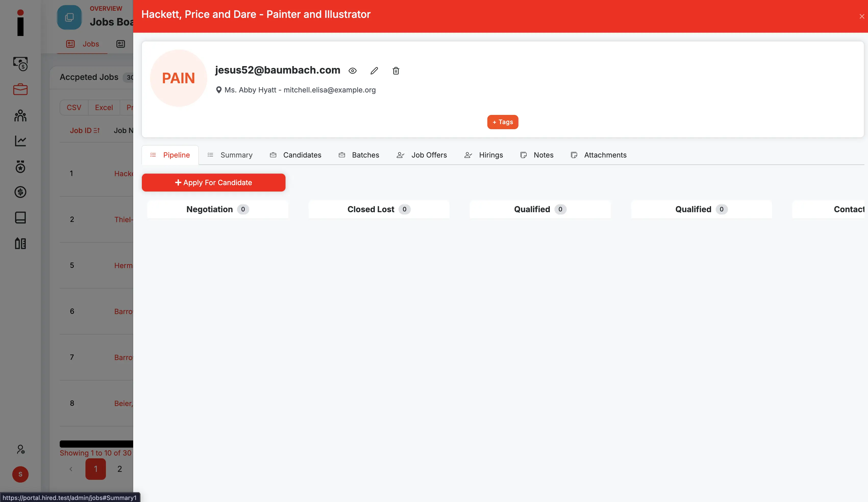Click the Negotiation column header
Screen dimensions: 868x502
tap(218, 209)
